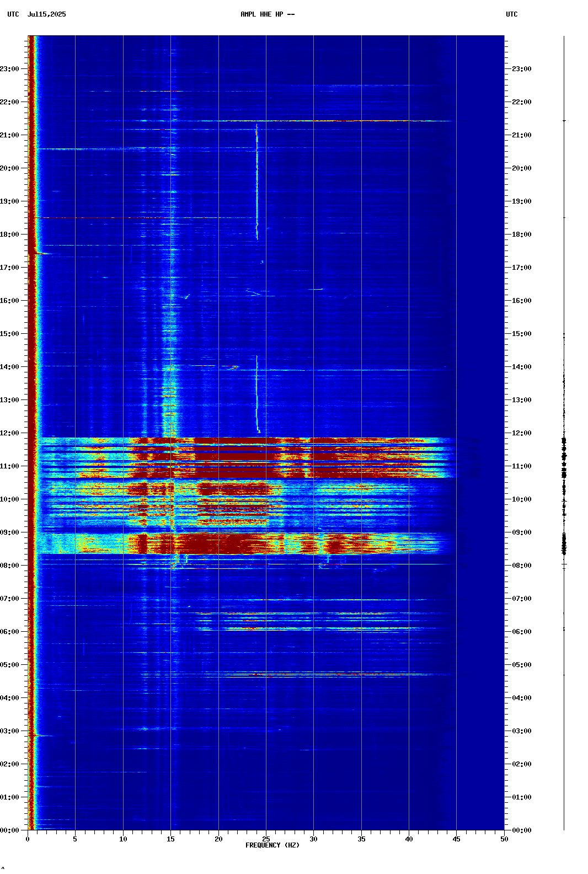588x874 pixels.
Task: Click the top-right UTC label
Action: [x=512, y=14]
